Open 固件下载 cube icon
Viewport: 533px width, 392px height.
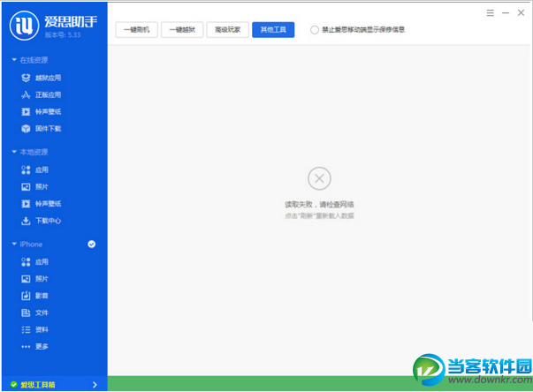(26, 129)
